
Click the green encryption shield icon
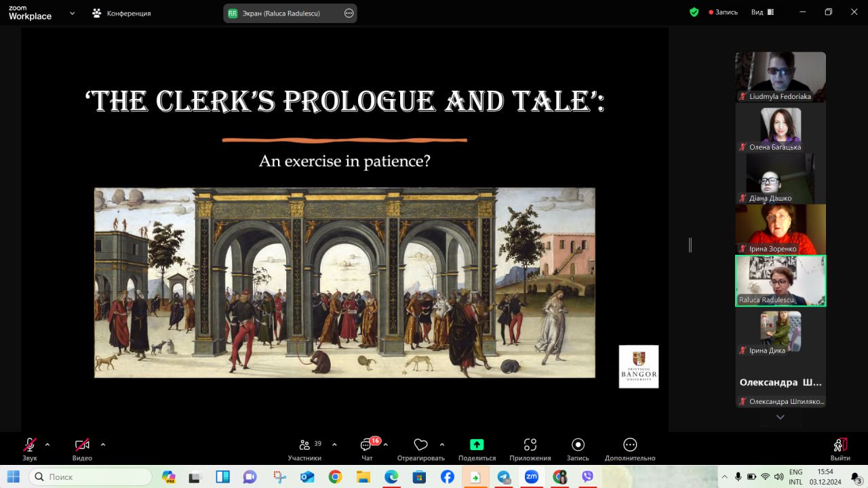[694, 12]
